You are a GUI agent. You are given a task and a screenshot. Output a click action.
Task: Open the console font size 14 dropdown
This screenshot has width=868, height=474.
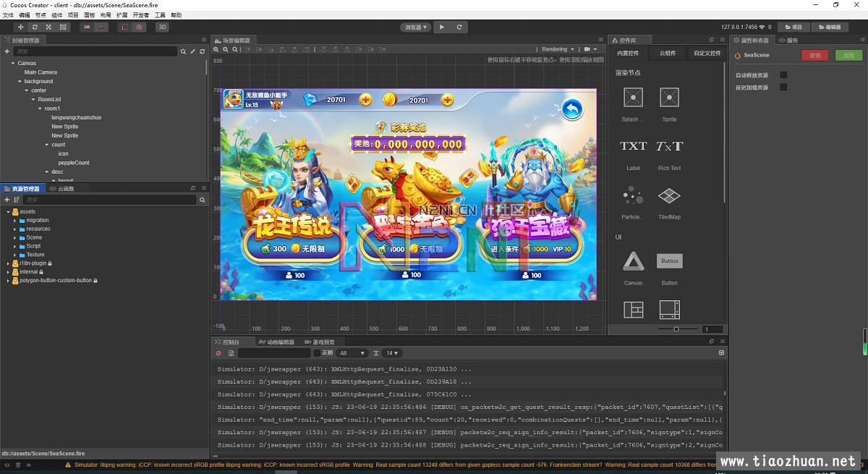pos(392,353)
